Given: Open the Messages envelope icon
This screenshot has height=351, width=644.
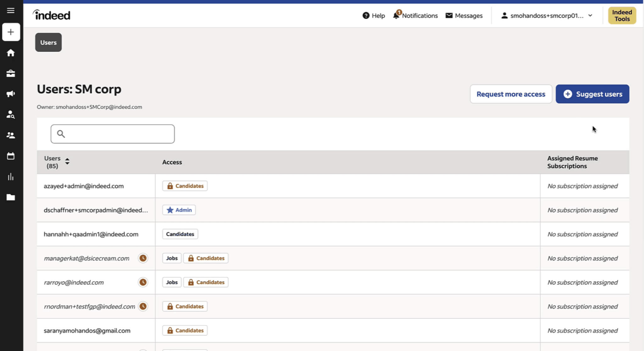Looking at the screenshot, I should [x=464, y=15].
